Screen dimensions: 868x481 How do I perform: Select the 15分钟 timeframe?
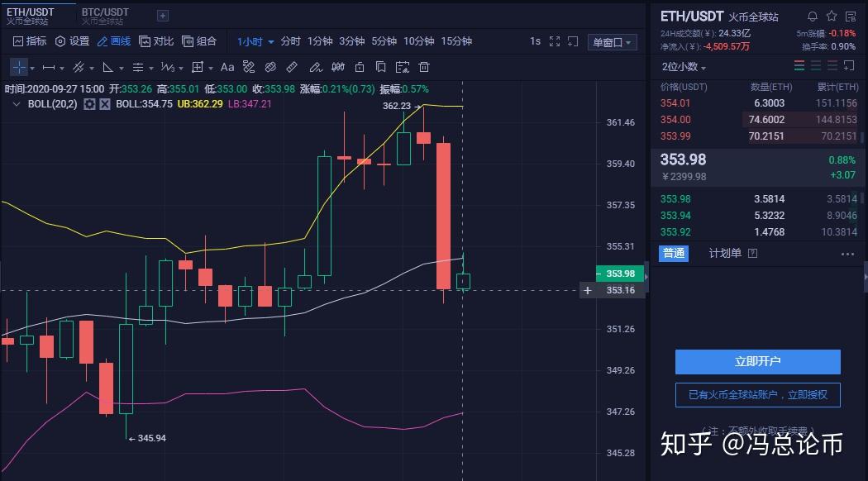tap(456, 41)
